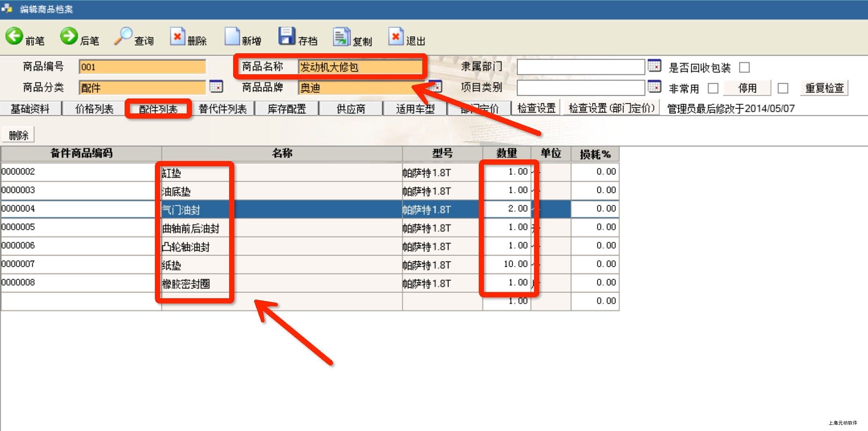Check the 非常用 checkbox
The height and width of the screenshot is (431, 868).
point(713,88)
